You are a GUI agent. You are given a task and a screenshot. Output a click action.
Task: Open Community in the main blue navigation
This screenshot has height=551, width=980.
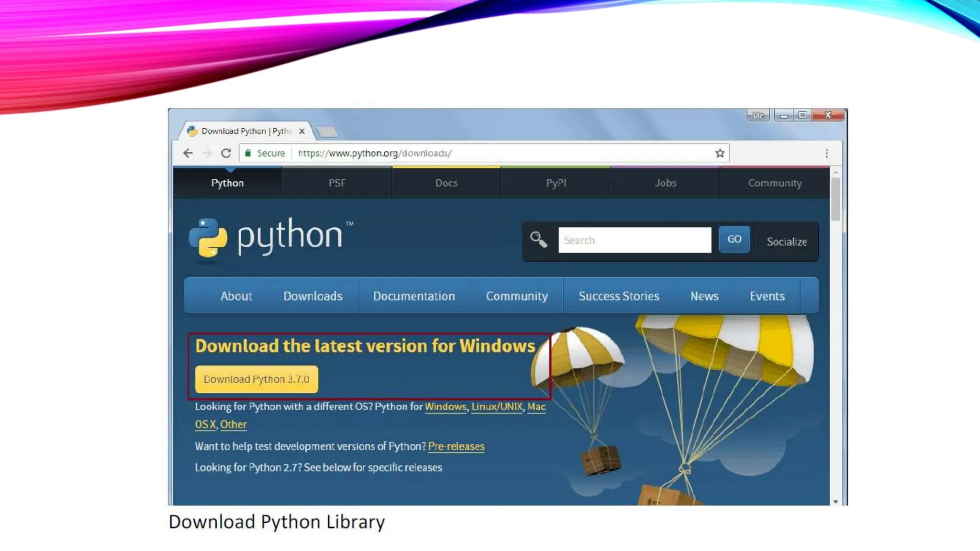click(517, 296)
